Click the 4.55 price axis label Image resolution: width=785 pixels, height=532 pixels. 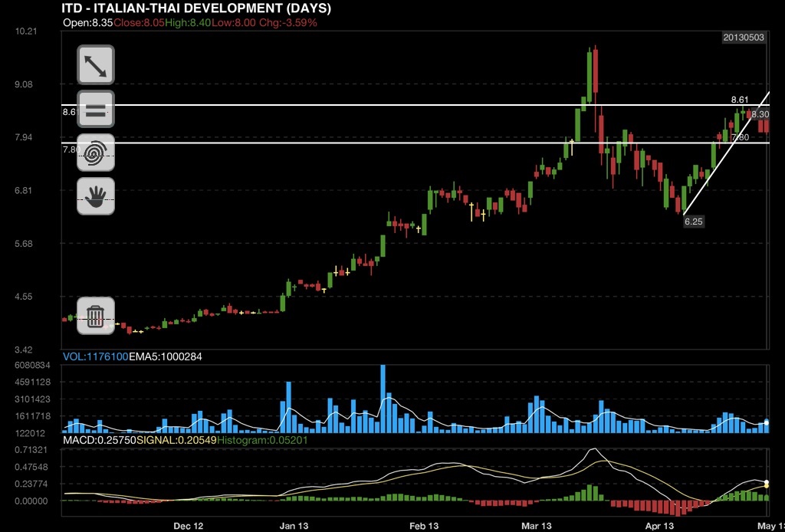click(x=24, y=296)
